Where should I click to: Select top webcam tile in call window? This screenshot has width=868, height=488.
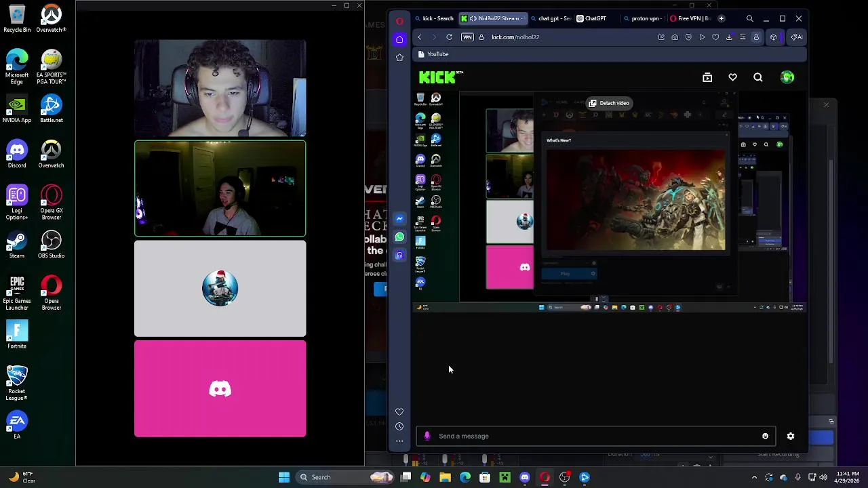[x=220, y=88]
